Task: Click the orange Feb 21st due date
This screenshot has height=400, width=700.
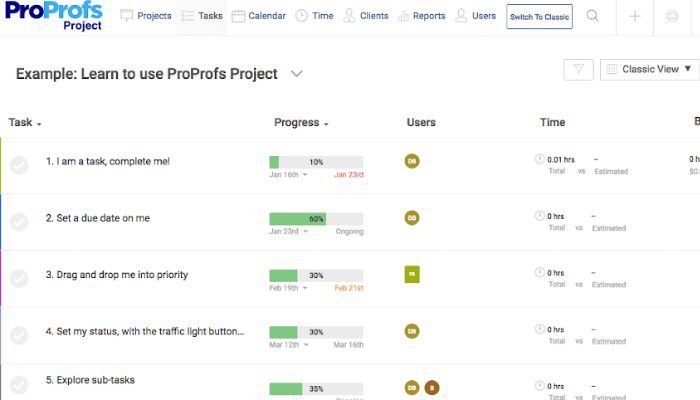Action: (349, 288)
